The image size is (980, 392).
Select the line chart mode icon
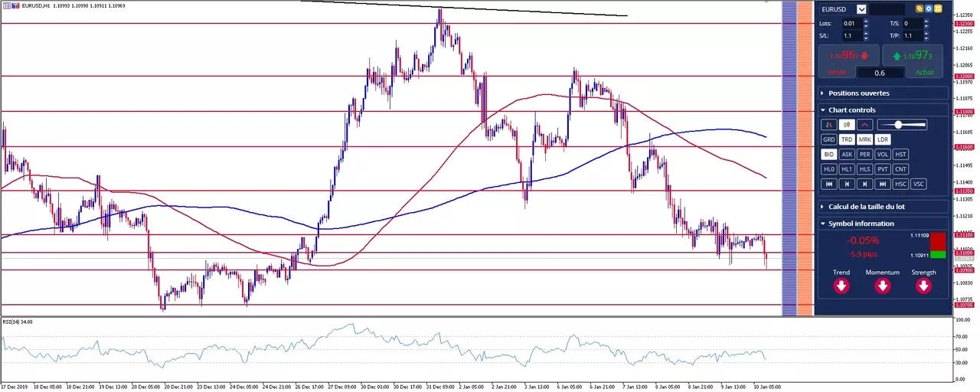[865, 125]
